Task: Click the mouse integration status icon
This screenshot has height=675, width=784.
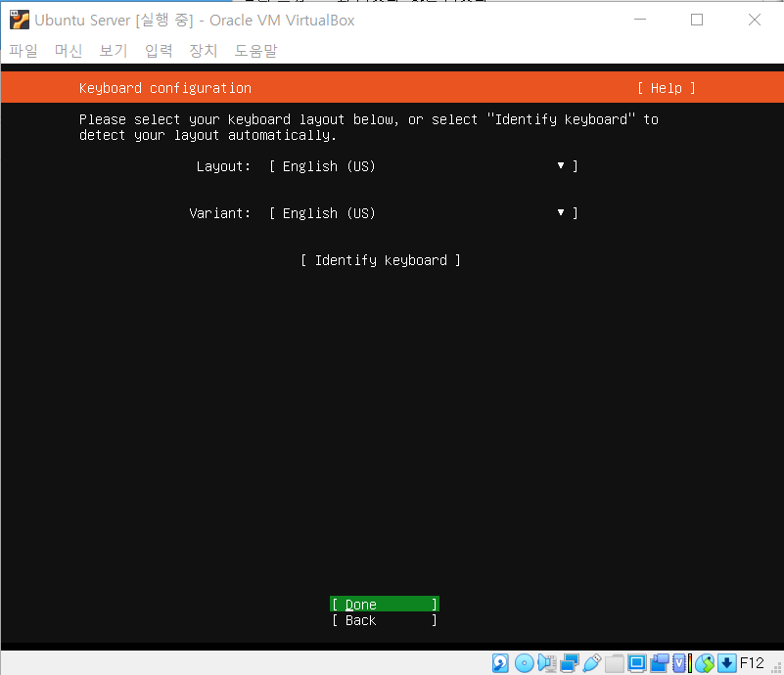Action: pyautogui.click(x=705, y=663)
